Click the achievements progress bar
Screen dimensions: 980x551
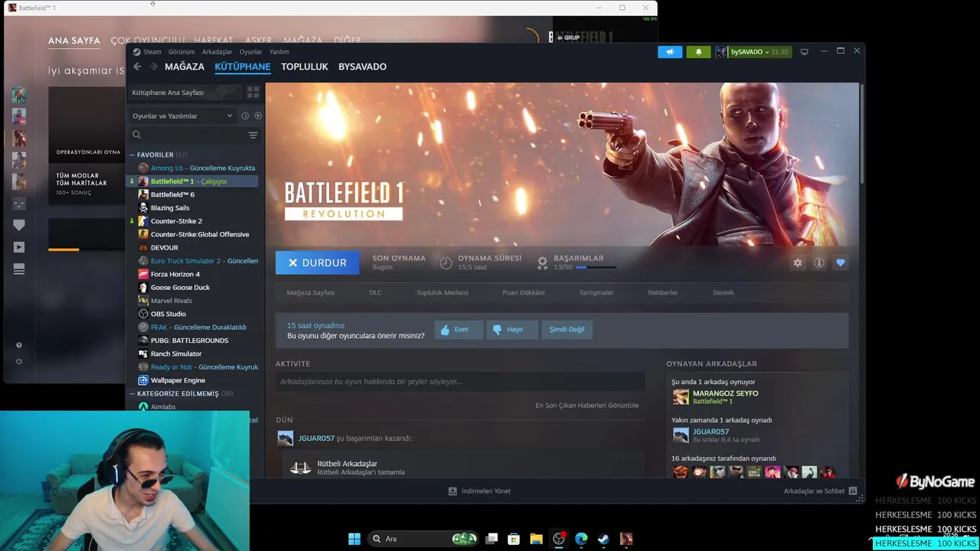596,267
